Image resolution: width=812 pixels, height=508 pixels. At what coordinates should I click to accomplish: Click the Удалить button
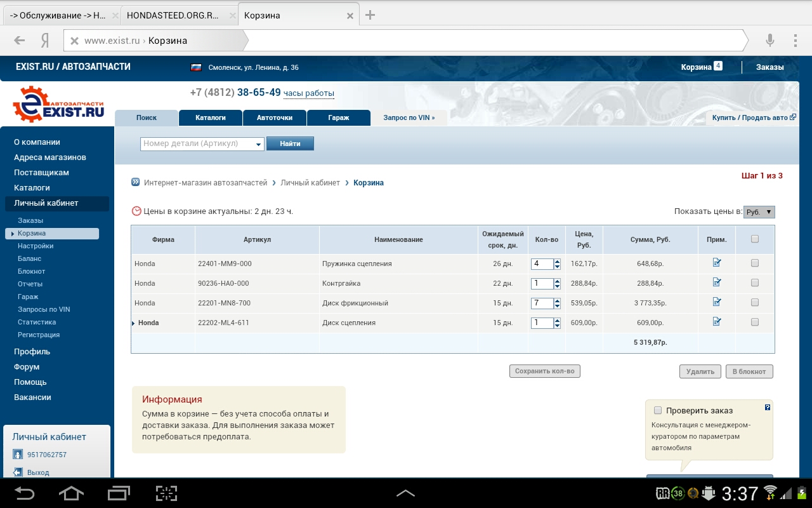click(x=700, y=371)
